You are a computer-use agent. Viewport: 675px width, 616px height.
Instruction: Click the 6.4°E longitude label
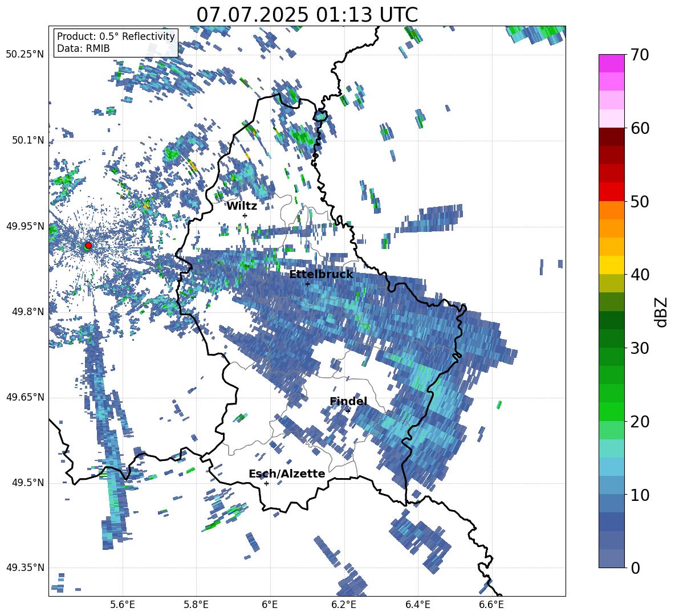coord(417,605)
